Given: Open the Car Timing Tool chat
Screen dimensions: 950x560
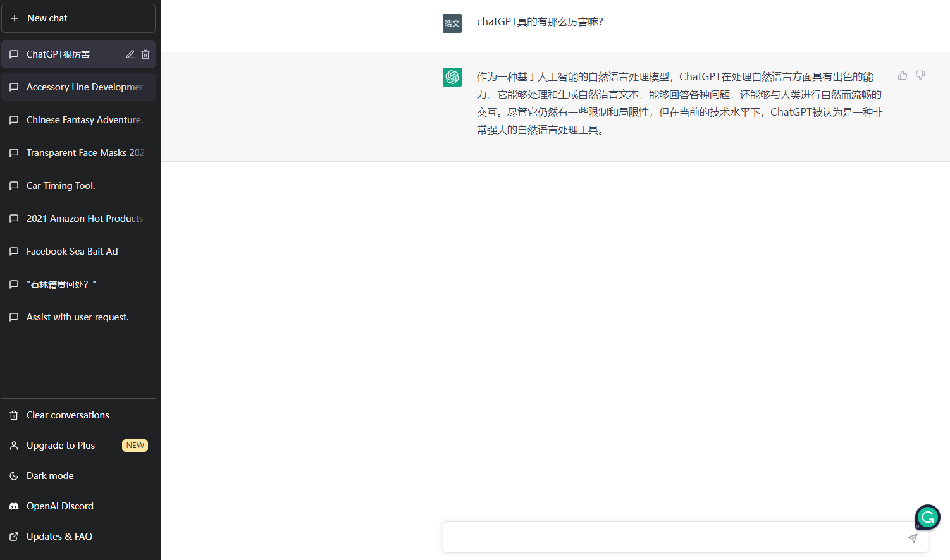Looking at the screenshot, I should [x=78, y=186].
